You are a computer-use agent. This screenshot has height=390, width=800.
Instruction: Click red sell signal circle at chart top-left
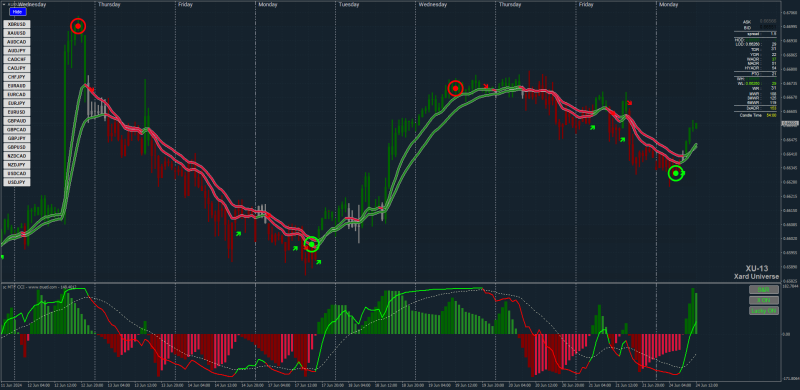tap(78, 26)
